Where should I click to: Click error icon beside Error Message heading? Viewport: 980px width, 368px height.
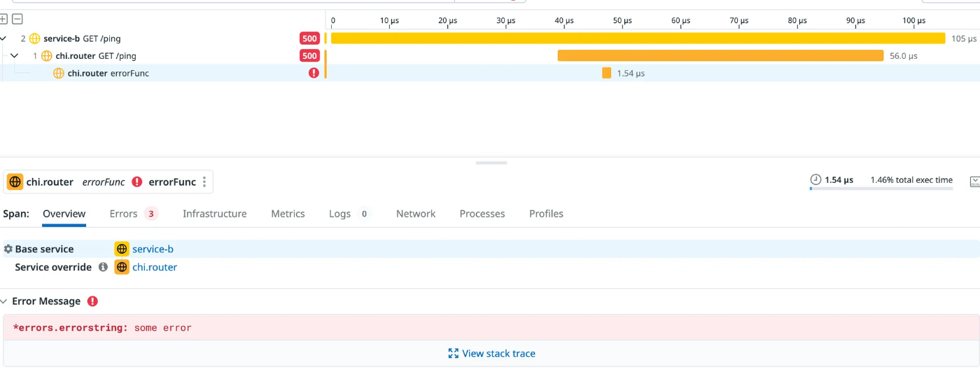(x=92, y=301)
